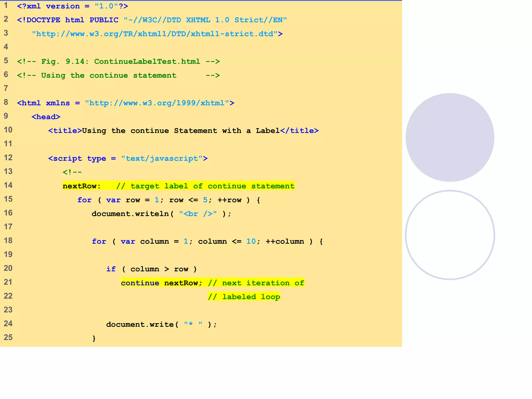The image size is (532, 399).
Task: Click the opening head tag
Action: pos(46,117)
